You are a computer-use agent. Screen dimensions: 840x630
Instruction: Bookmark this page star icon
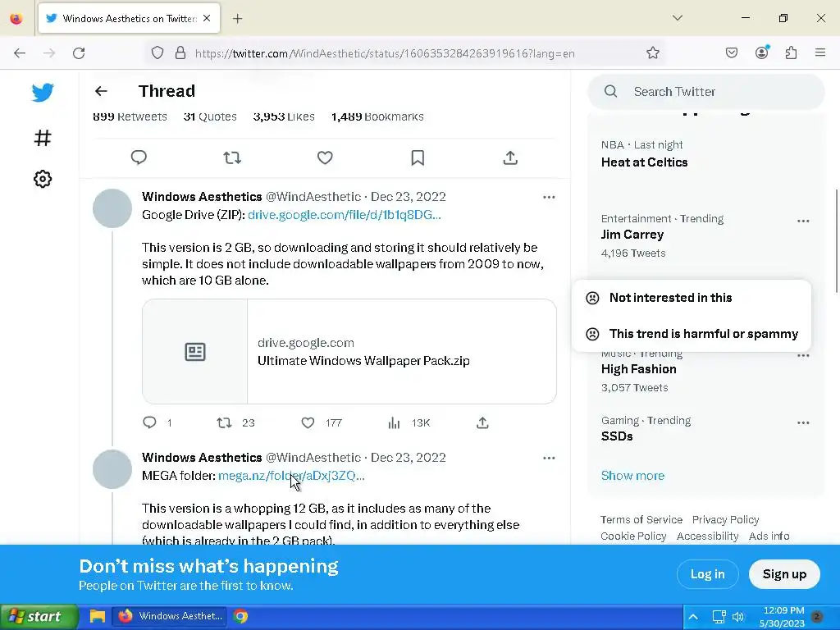click(x=652, y=53)
